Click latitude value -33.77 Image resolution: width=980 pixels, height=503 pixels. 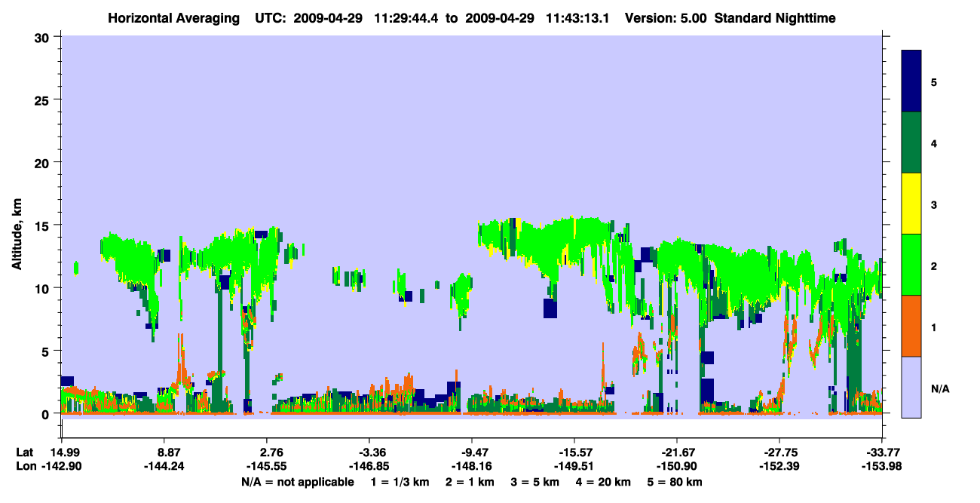(x=882, y=452)
